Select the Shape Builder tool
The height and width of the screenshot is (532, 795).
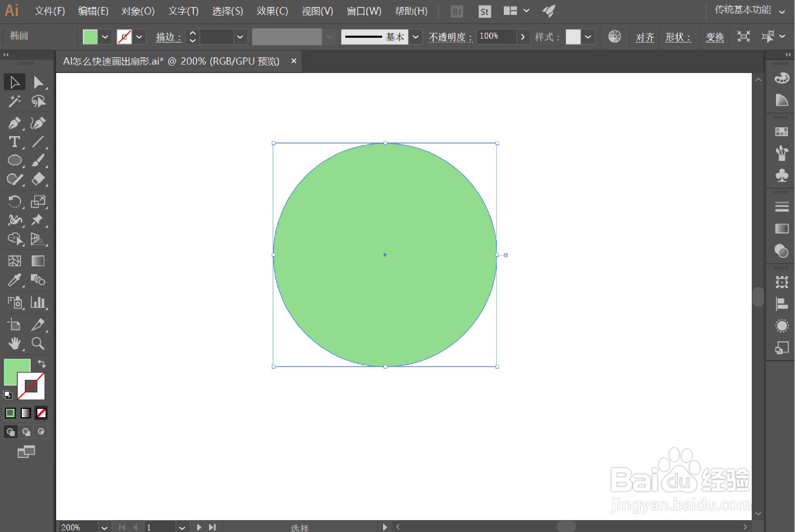pyautogui.click(x=14, y=239)
